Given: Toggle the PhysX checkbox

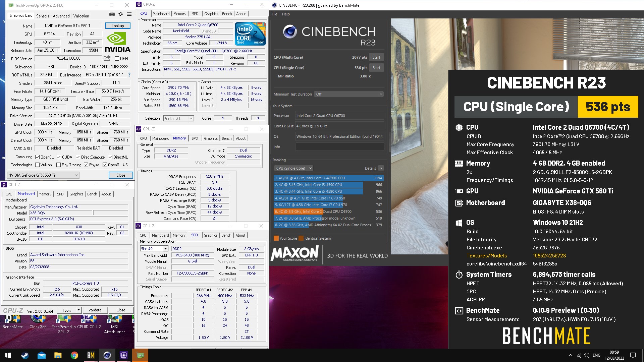Looking at the screenshot, I should point(86,165).
